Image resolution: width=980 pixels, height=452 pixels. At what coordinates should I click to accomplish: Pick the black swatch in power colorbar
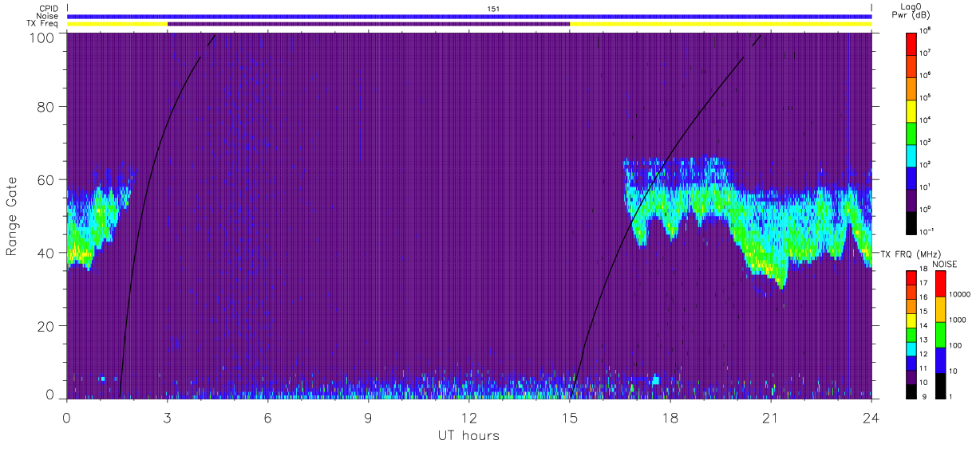[x=912, y=222]
